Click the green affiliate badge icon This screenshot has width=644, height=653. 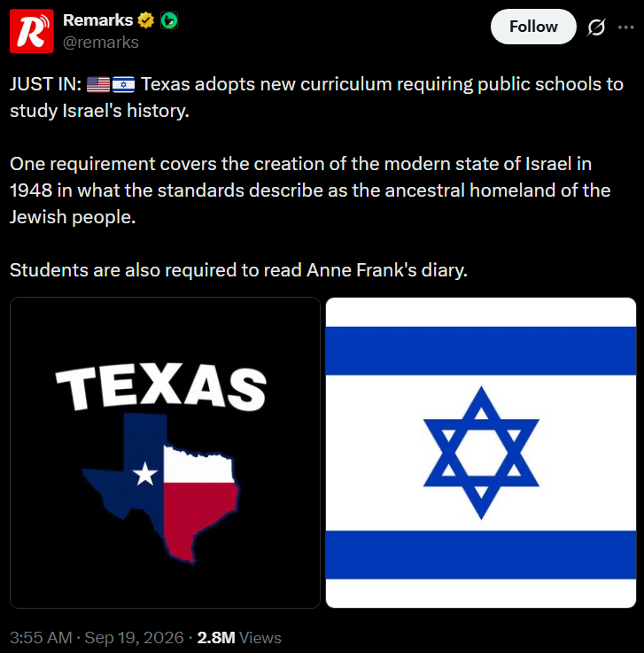click(x=169, y=20)
